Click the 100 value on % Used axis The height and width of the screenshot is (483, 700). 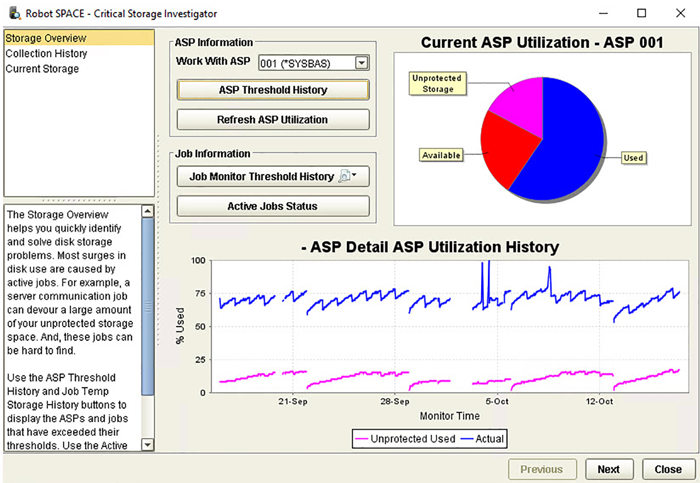pos(198,260)
